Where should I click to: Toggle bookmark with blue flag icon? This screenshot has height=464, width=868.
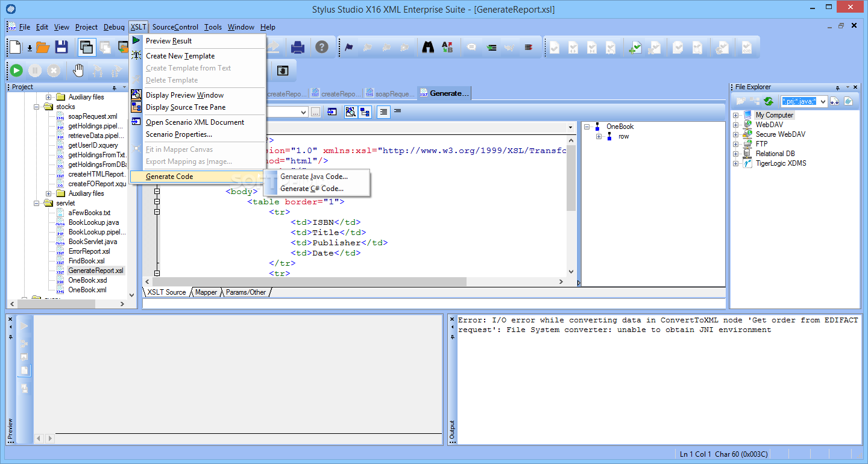pyautogui.click(x=349, y=47)
